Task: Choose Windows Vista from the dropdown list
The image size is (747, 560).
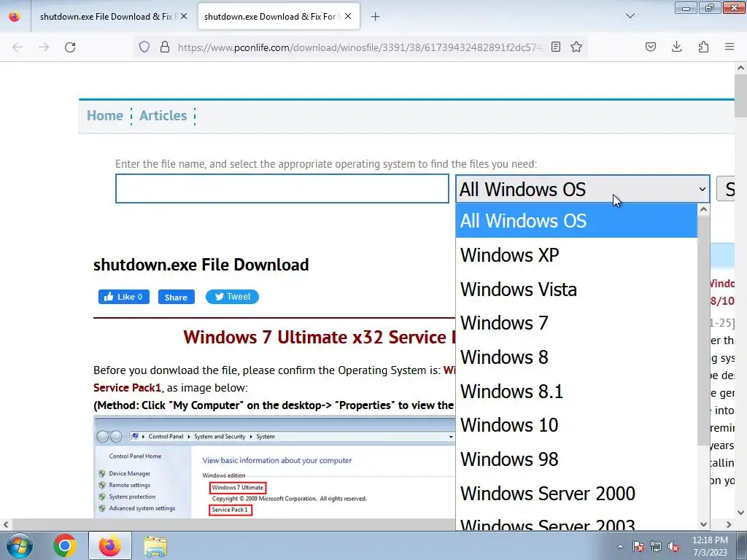Action: pyautogui.click(x=576, y=289)
